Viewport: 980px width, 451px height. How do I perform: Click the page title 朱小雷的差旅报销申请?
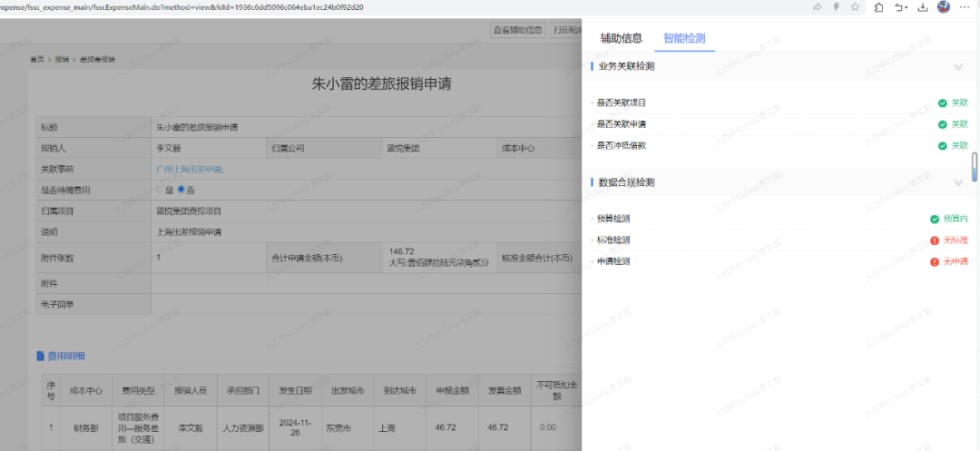click(381, 84)
